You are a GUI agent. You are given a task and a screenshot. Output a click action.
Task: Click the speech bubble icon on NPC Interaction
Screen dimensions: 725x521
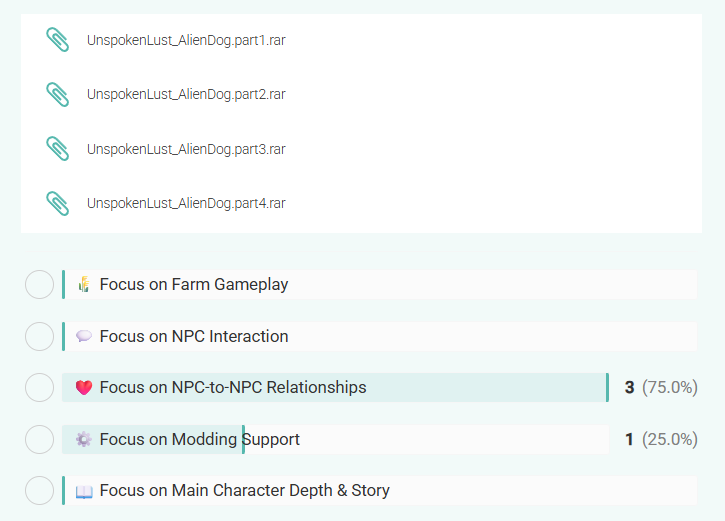tap(84, 336)
